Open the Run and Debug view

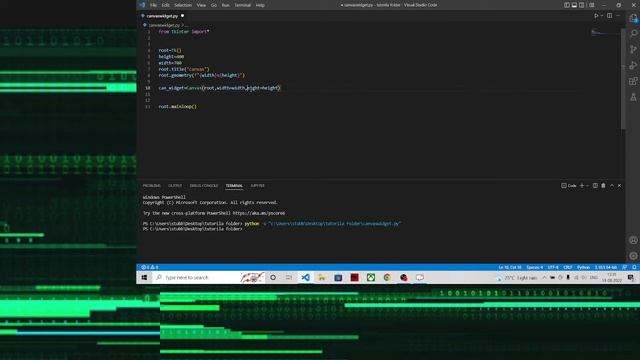(633, 65)
